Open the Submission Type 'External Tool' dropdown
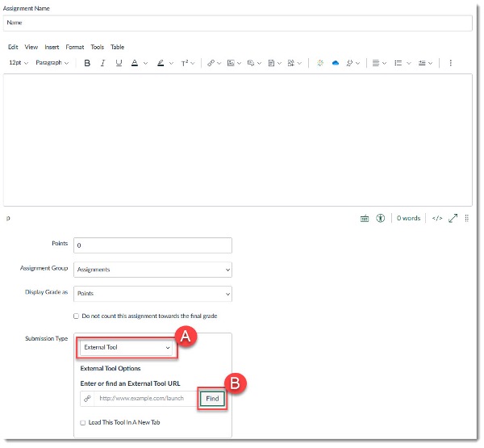The image size is (484, 448). coord(127,348)
